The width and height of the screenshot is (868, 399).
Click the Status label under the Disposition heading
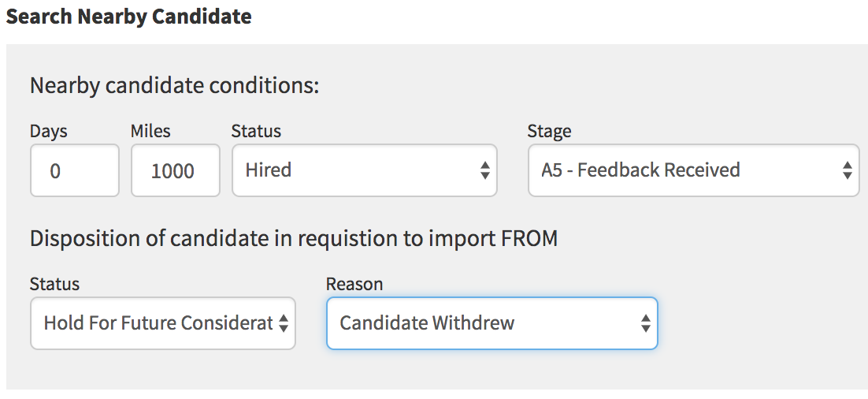coord(54,284)
